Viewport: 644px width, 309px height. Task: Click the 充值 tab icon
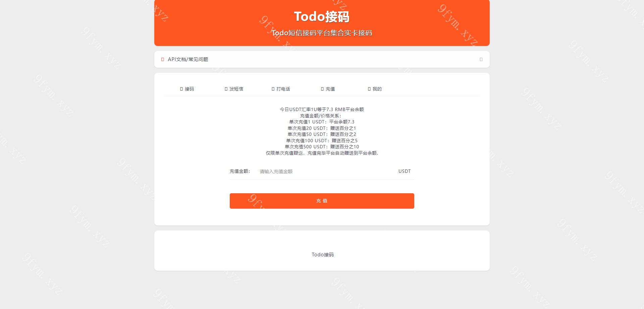click(x=322, y=89)
